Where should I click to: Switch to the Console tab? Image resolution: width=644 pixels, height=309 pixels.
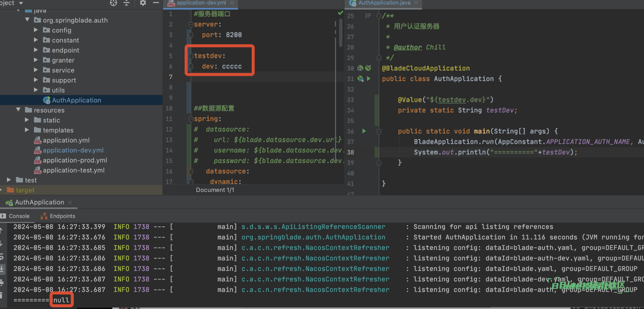coord(15,216)
